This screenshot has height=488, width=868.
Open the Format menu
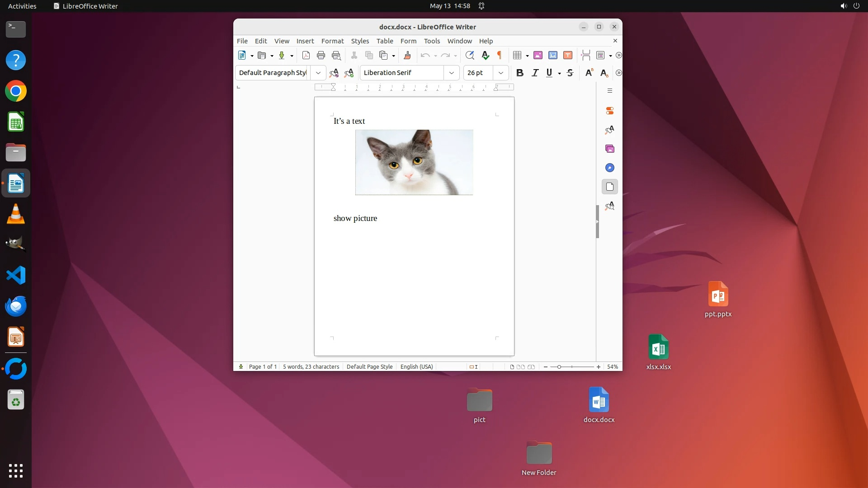(332, 41)
